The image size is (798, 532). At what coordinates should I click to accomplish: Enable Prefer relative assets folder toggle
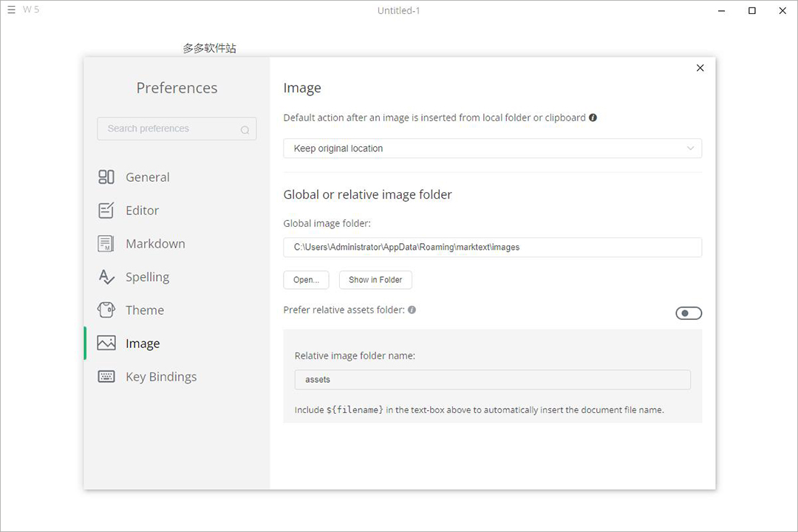[689, 313]
